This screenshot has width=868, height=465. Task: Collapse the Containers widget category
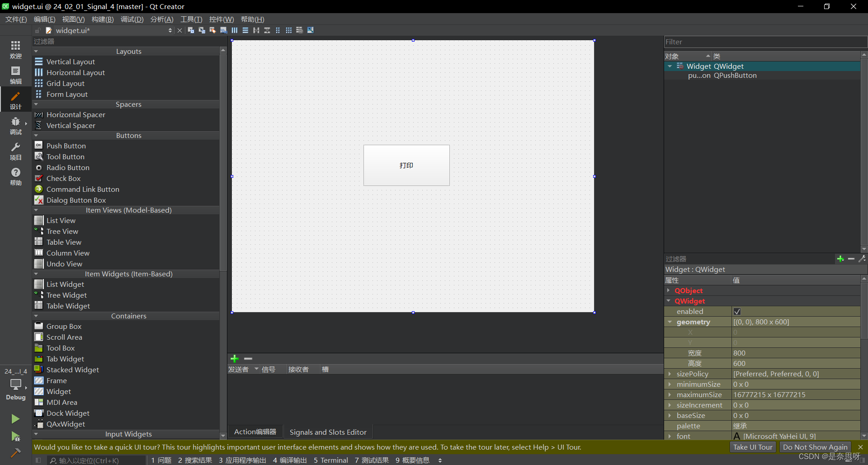36,316
